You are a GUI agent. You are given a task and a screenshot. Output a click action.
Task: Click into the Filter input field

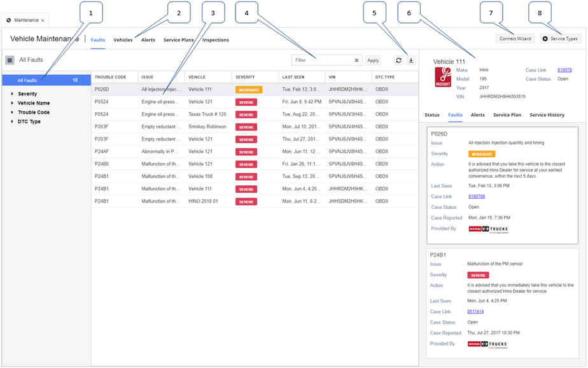point(323,60)
